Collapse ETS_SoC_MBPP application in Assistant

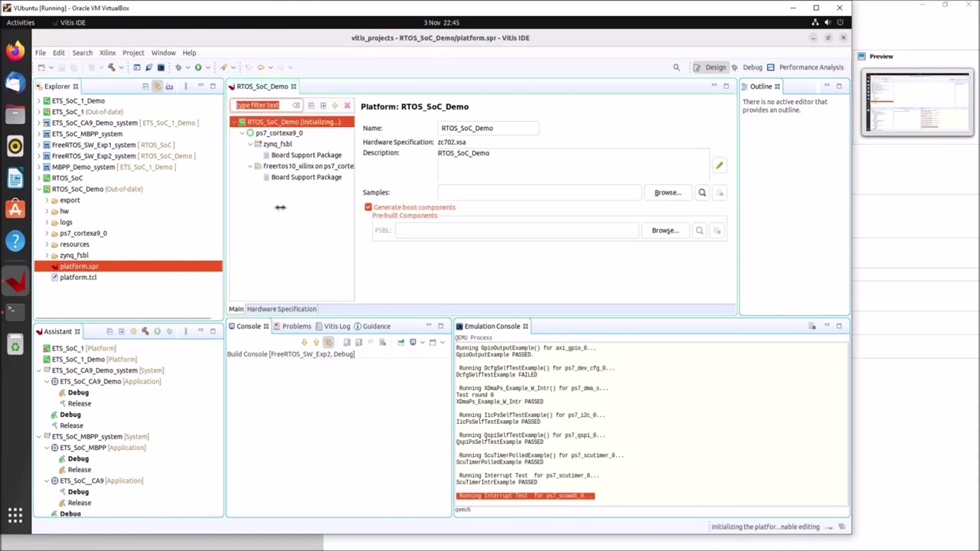(x=47, y=448)
